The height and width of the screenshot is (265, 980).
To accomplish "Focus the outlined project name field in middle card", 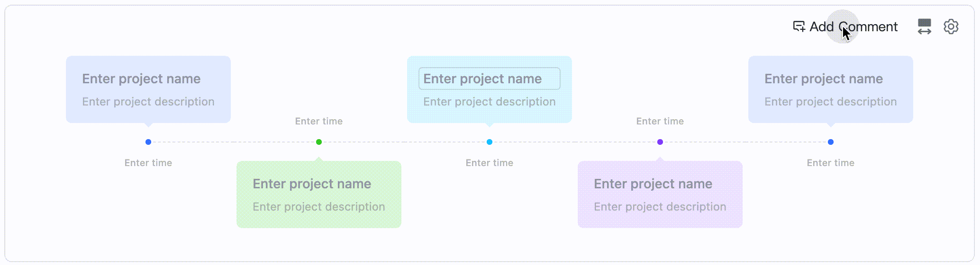I will [x=490, y=79].
